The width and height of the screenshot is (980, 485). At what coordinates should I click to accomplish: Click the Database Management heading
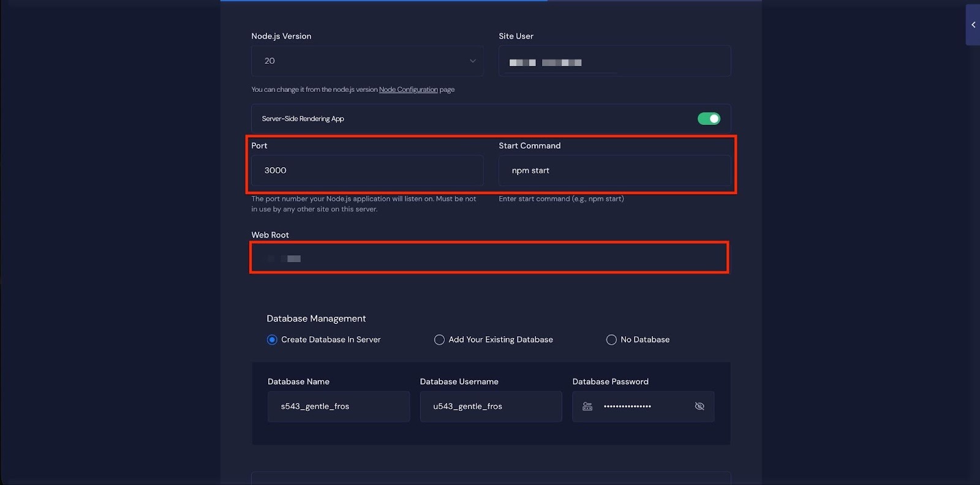pyautogui.click(x=316, y=318)
